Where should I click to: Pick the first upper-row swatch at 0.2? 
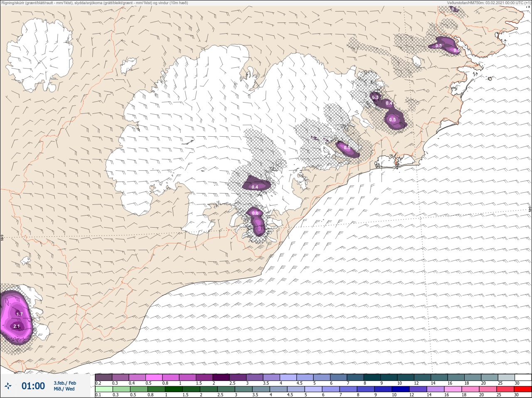[x=103, y=377]
